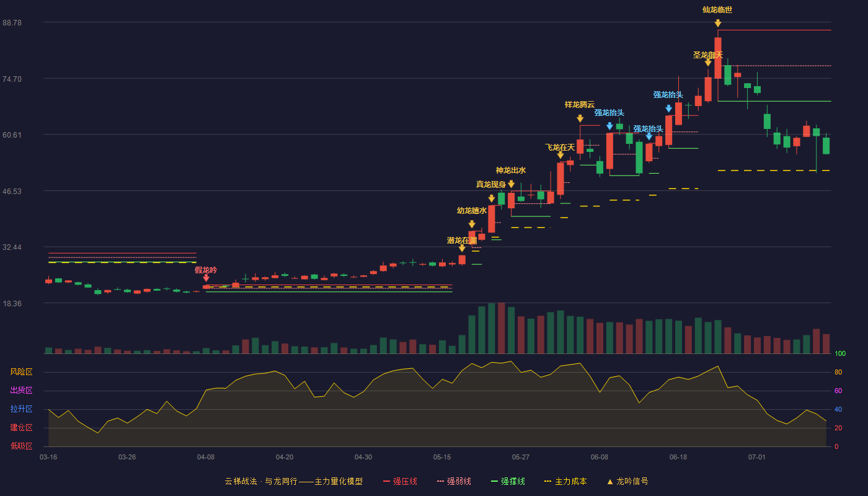Click the 仙龙临世 signal arrow
Screen dimensions: 868x496
point(717,23)
